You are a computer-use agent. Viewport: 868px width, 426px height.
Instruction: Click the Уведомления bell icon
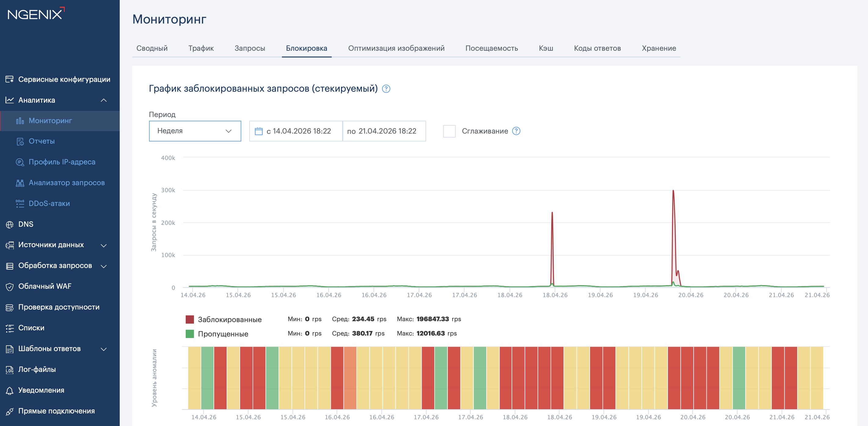10,390
